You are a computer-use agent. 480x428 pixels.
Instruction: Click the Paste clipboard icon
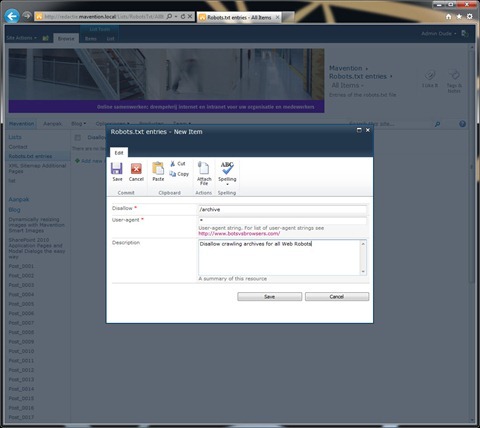point(158,168)
